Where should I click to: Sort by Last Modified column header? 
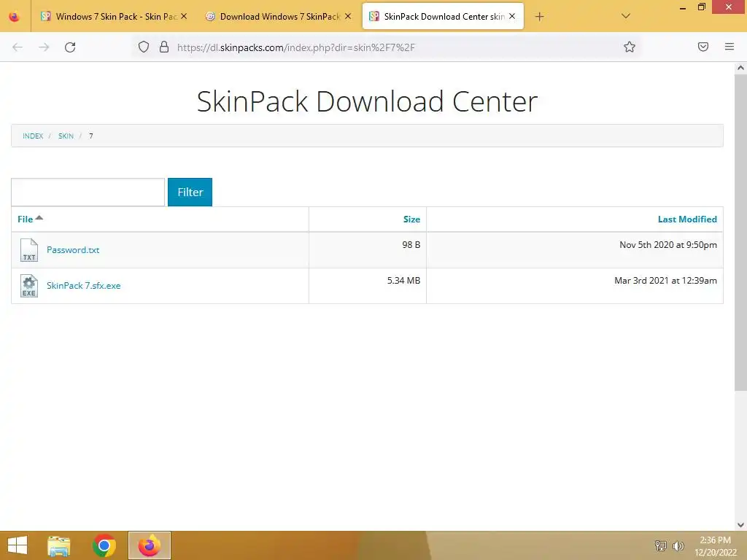coord(687,219)
